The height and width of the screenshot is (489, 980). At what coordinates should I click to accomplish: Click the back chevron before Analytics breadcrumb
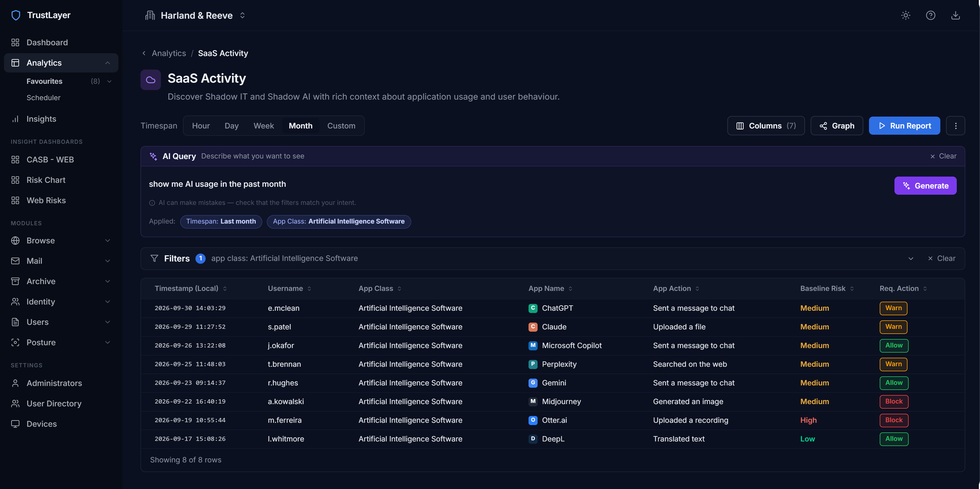tap(144, 53)
